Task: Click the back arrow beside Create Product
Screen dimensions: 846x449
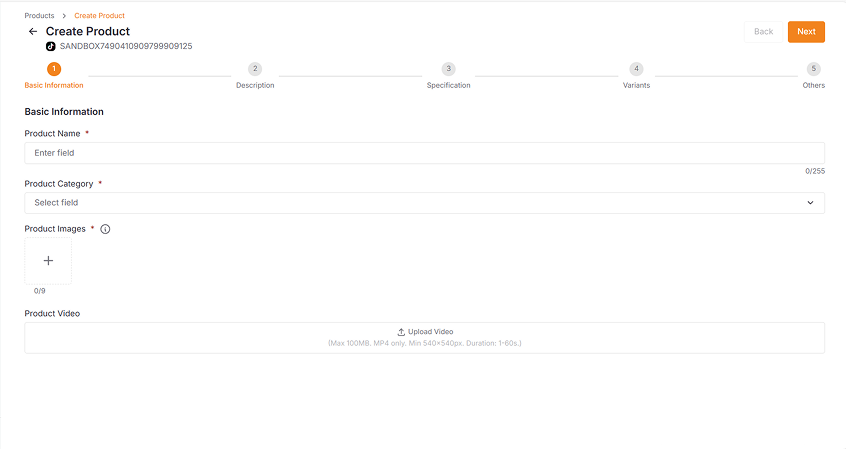Action: coord(33,32)
